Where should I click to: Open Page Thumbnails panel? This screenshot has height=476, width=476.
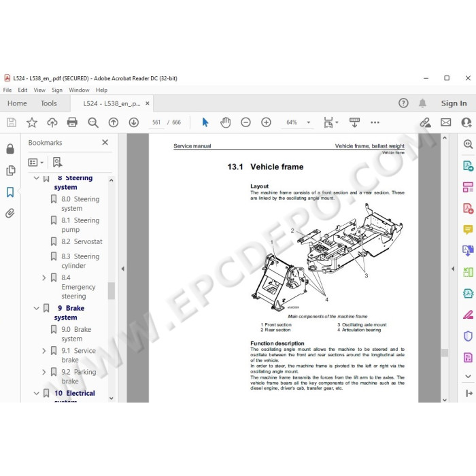[x=11, y=171]
